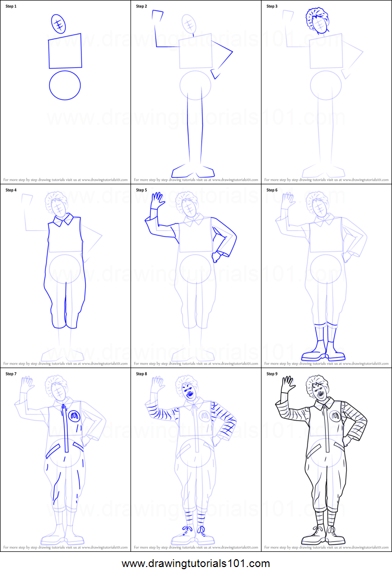This screenshot has height=578, width=392.
Task: Click the 'Step 6' label
Action: [x=272, y=190]
